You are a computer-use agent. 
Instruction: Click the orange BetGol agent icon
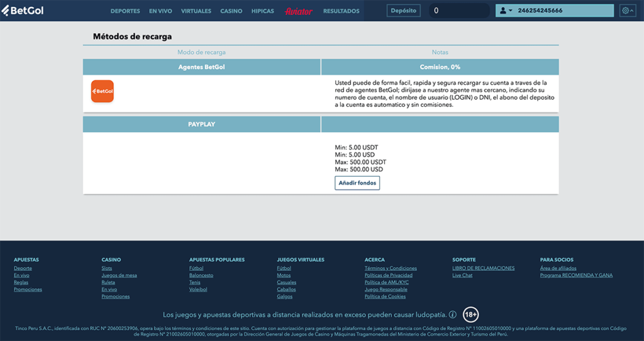coord(103,91)
